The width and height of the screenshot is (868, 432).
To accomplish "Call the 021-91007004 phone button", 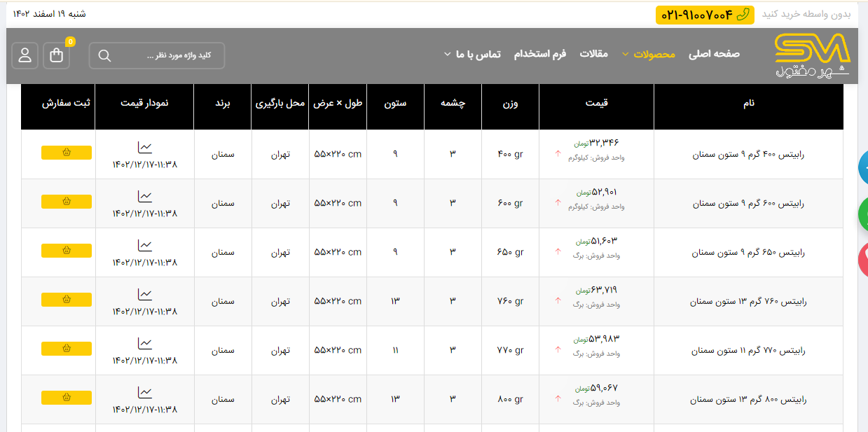I will 705,15.
